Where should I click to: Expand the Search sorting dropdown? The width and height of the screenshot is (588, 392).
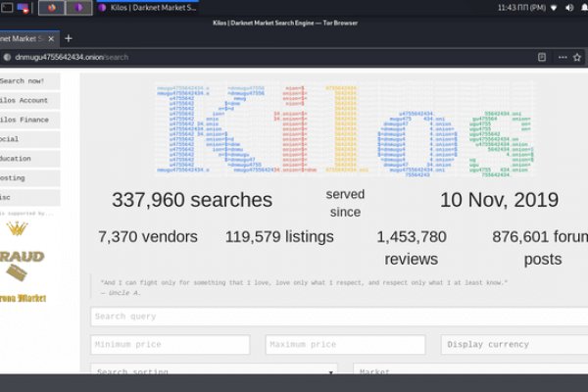(x=214, y=372)
